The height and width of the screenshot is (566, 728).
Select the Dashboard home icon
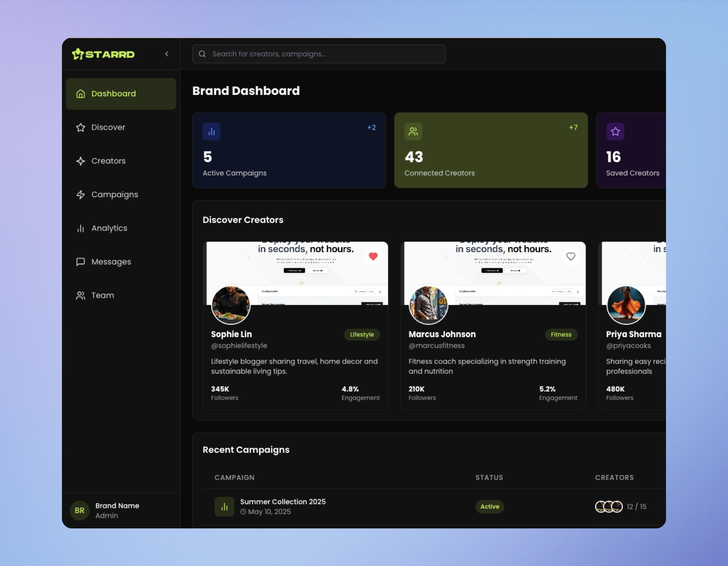point(81,93)
